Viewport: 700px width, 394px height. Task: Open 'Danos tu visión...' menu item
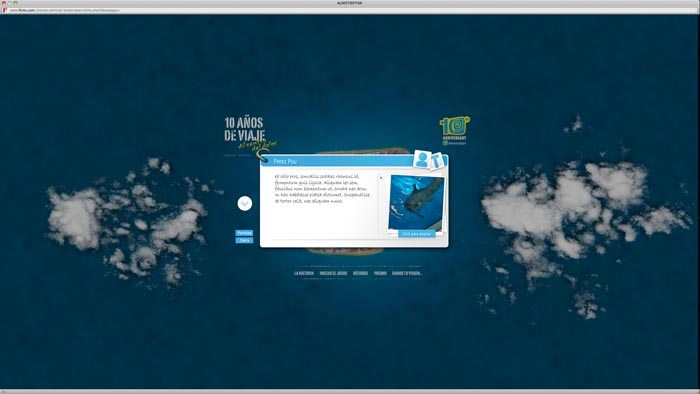(407, 273)
